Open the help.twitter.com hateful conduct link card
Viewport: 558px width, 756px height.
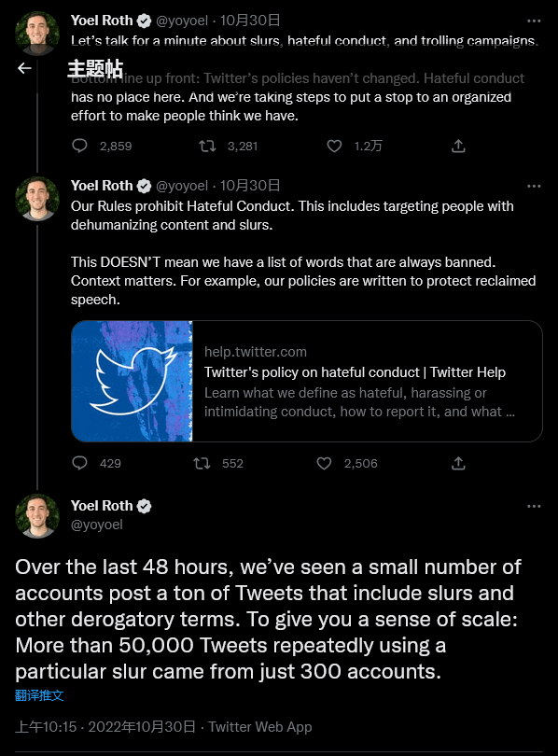[307, 381]
